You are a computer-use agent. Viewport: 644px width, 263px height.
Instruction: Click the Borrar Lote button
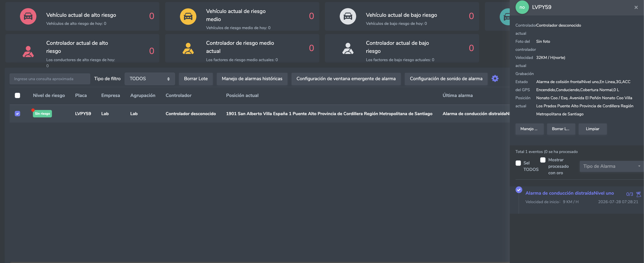coord(196,79)
